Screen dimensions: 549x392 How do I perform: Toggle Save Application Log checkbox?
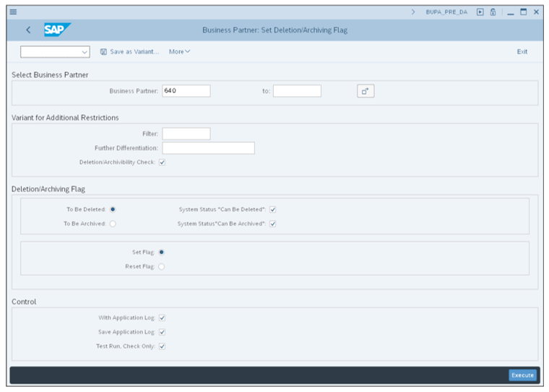162,332
